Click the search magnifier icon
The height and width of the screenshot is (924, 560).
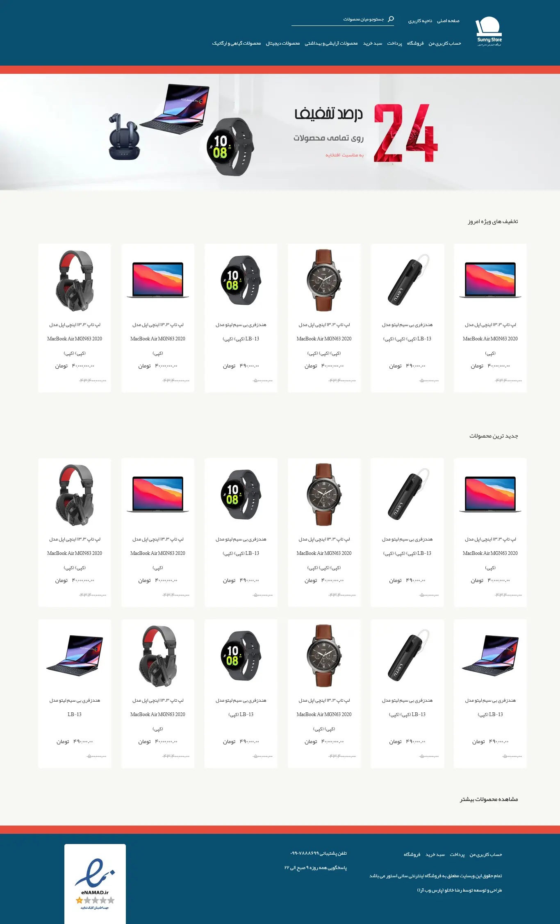coord(391,19)
